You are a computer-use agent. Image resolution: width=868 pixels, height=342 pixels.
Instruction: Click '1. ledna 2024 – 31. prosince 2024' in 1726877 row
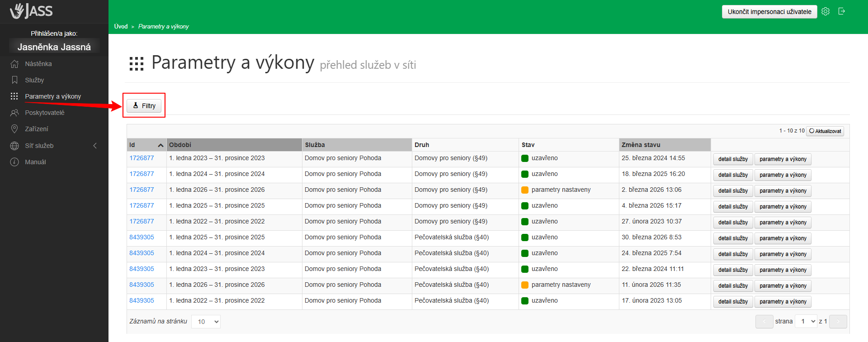click(x=217, y=174)
